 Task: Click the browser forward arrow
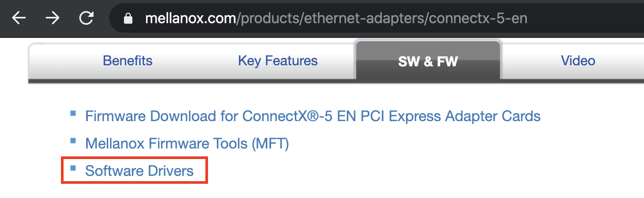tap(52, 18)
